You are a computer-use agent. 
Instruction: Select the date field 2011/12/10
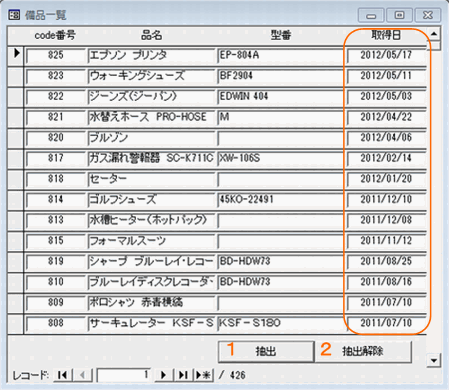tap(386, 200)
